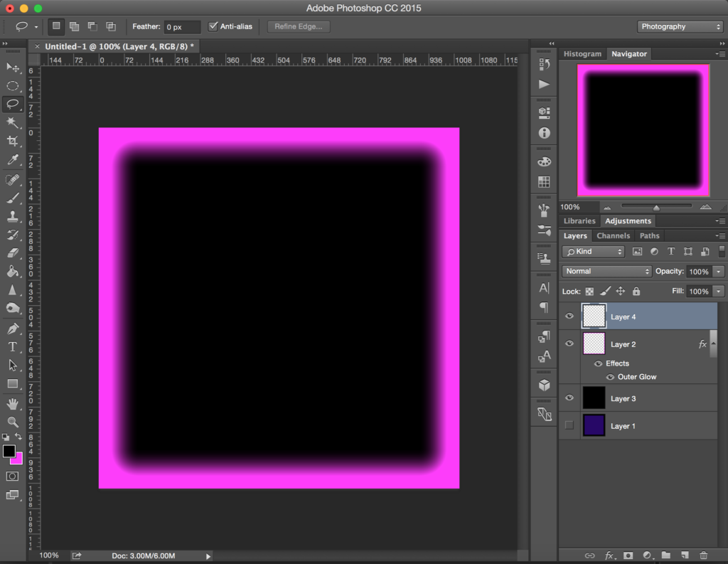Toggle Quick Mask mode
This screenshot has height=564, width=728.
13,477
